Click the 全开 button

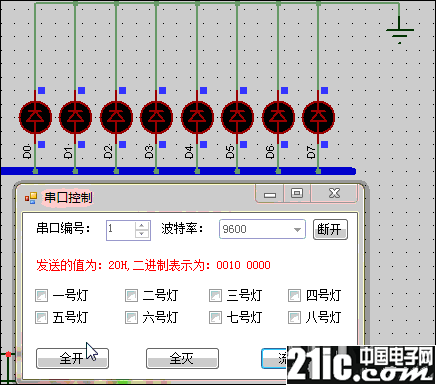coord(72,359)
